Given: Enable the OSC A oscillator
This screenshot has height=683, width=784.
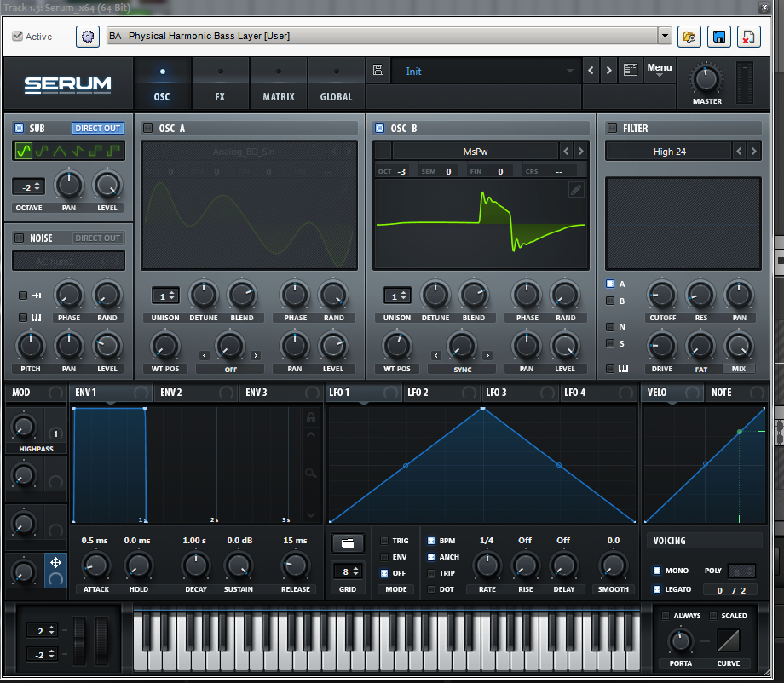Looking at the screenshot, I should click(147, 129).
